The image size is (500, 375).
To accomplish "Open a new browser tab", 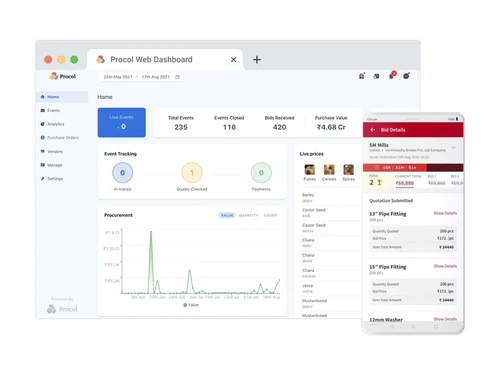I will click(257, 60).
